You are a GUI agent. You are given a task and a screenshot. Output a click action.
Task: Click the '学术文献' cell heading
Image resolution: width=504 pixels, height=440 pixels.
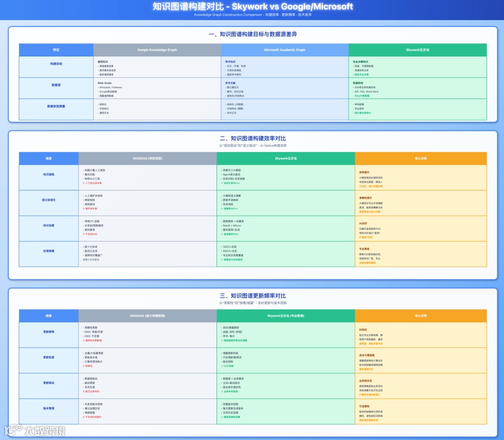(x=230, y=83)
